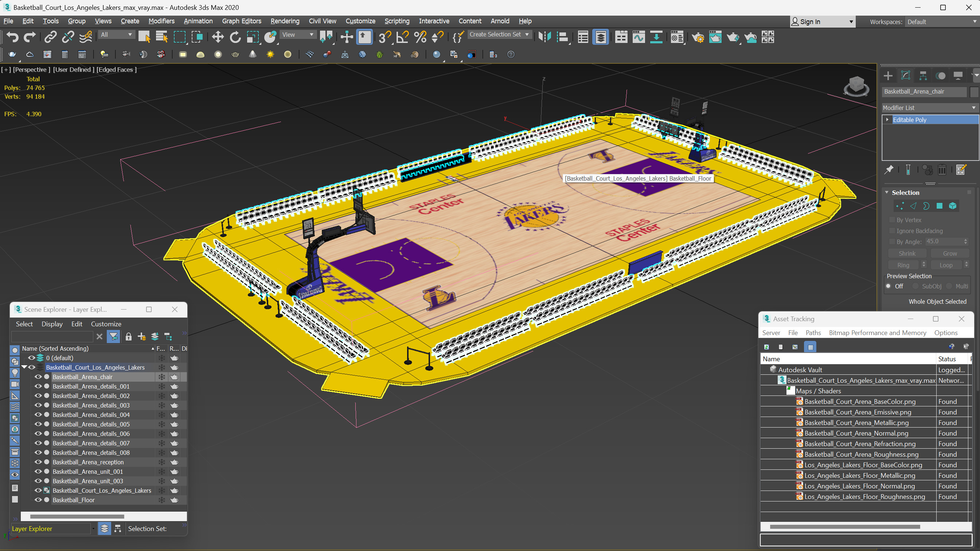Image resolution: width=980 pixels, height=551 pixels.
Task: Click the Shrink button
Action: click(x=907, y=253)
